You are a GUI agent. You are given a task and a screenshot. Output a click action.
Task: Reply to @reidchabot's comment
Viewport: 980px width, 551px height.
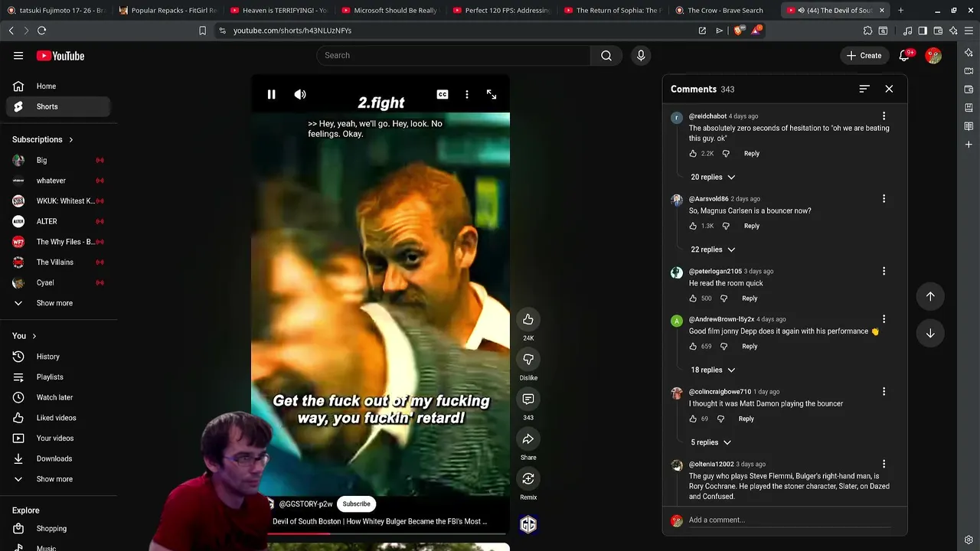tap(752, 153)
